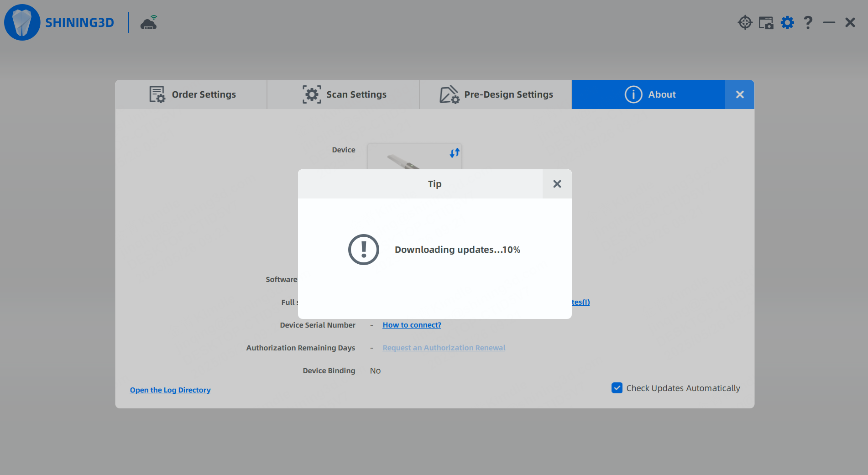The height and width of the screenshot is (475, 868).
Task: Click the Tip dialog title
Action: click(434, 184)
